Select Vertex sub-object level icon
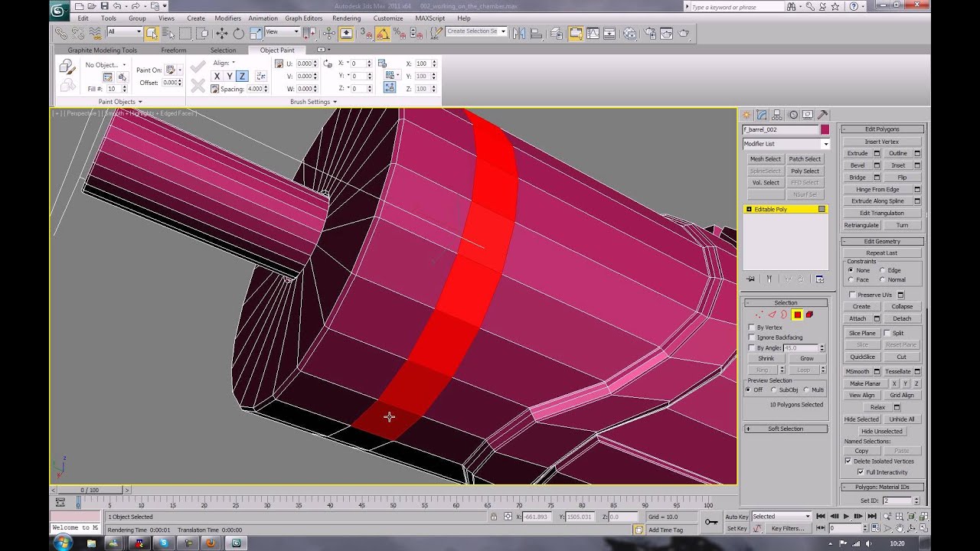The image size is (980, 551). point(759,315)
